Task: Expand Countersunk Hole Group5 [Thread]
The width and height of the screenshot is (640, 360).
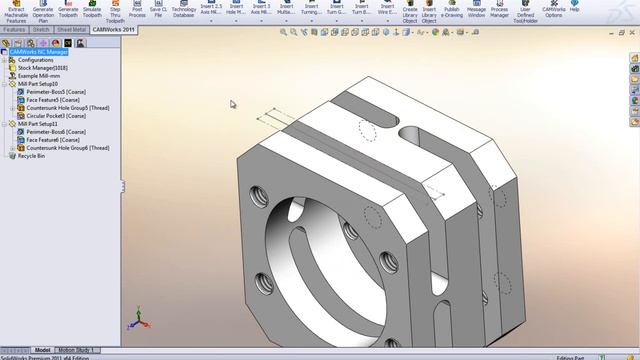Action: click(x=12, y=108)
